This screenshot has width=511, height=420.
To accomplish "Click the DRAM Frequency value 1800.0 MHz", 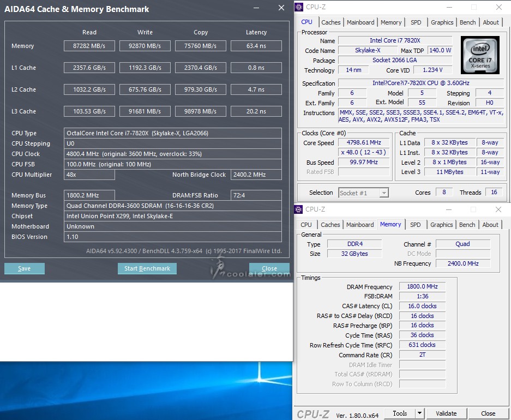I will tap(422, 286).
